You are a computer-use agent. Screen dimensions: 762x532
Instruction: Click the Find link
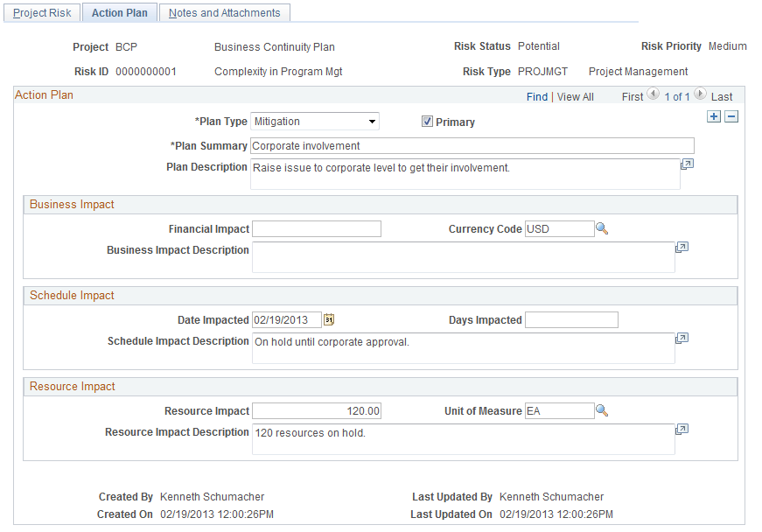(537, 96)
